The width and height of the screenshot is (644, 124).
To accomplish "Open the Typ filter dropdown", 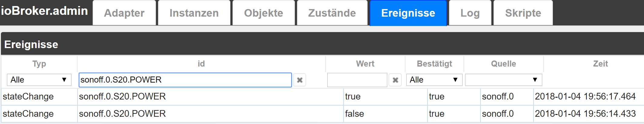I will (x=39, y=80).
